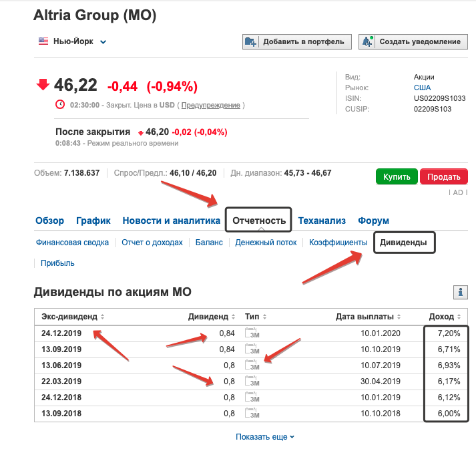This screenshot has height=451, width=476.
Task: Select the Отчетность tab
Action: point(258,220)
